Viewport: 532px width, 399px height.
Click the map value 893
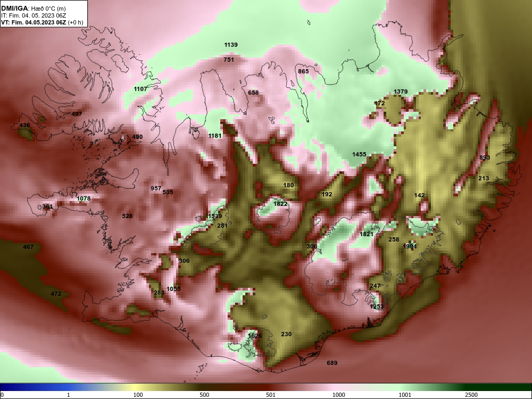tap(485, 157)
